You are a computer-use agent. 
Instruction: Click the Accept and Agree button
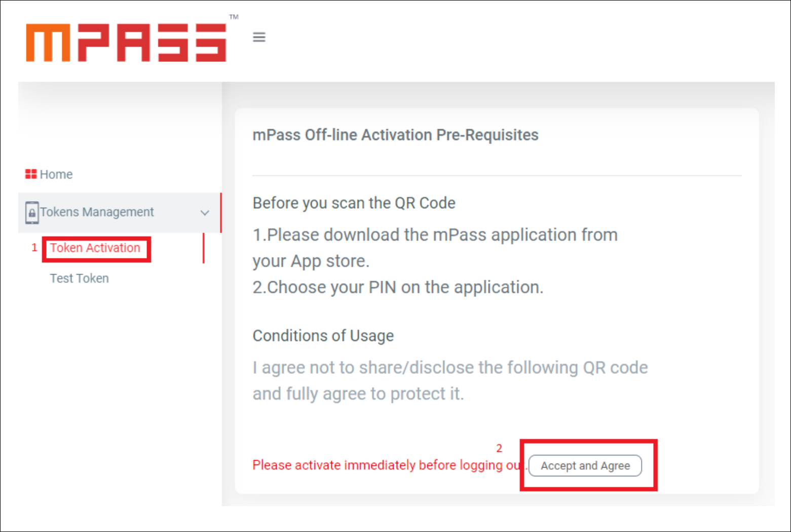585,466
